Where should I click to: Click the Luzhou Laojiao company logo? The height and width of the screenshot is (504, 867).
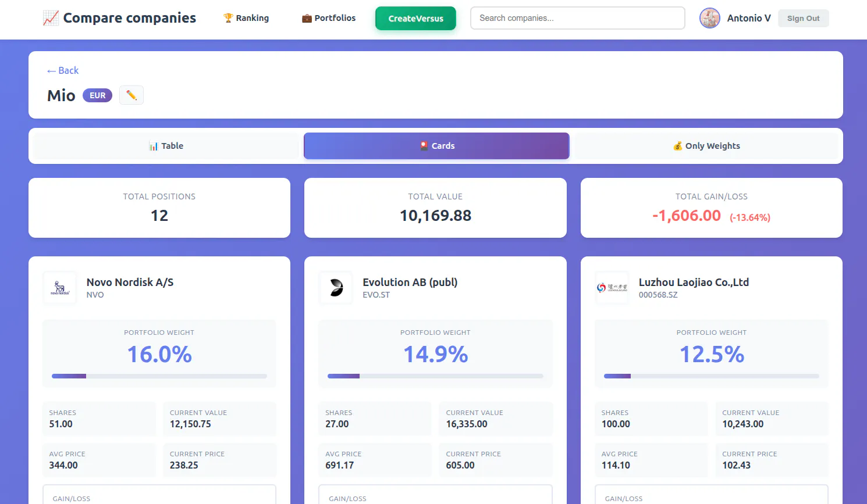click(612, 288)
